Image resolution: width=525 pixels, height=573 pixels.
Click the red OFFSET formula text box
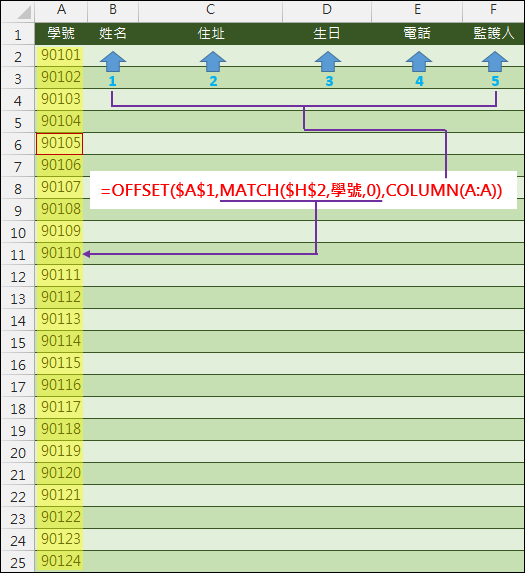coord(303,190)
